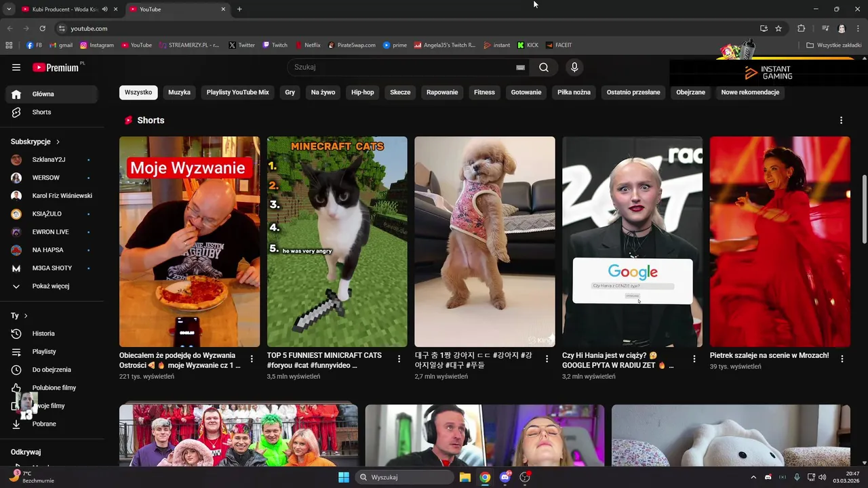Viewport: 868px width, 488px height.
Task: Open File Explorer from the taskbar
Action: coord(465,477)
